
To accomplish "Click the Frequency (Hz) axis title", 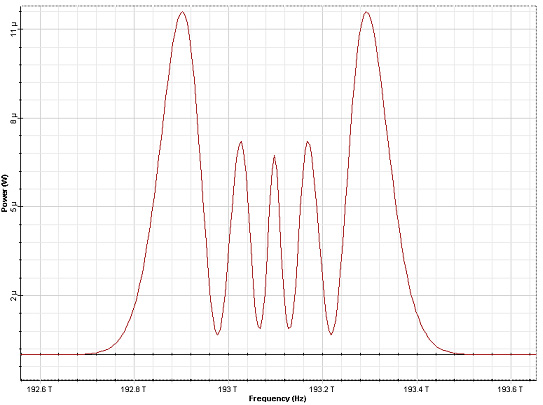I will coord(277,398).
